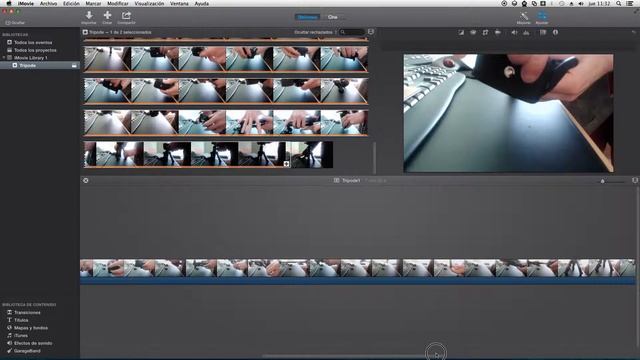Open the noise reduction equalizer icon

click(x=526, y=32)
